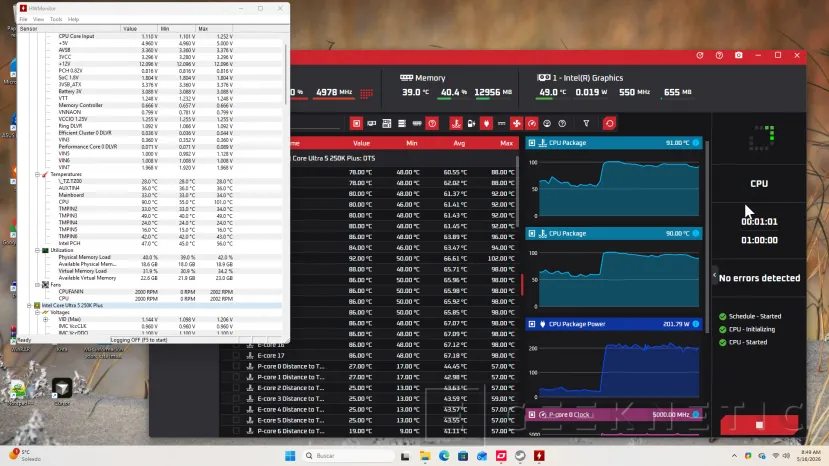
Task: Collapse the Voltages node under Intel Core Ultra
Action: [38, 312]
